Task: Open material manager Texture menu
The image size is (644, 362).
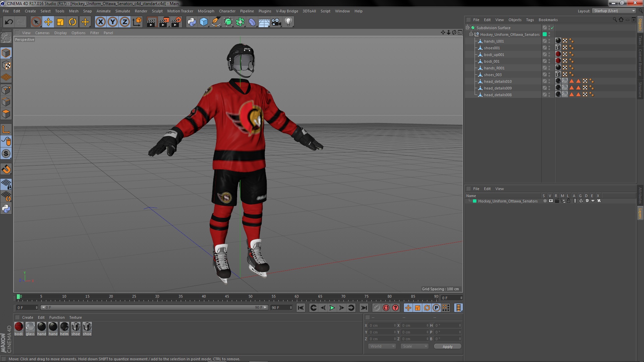Action: pyautogui.click(x=75, y=317)
